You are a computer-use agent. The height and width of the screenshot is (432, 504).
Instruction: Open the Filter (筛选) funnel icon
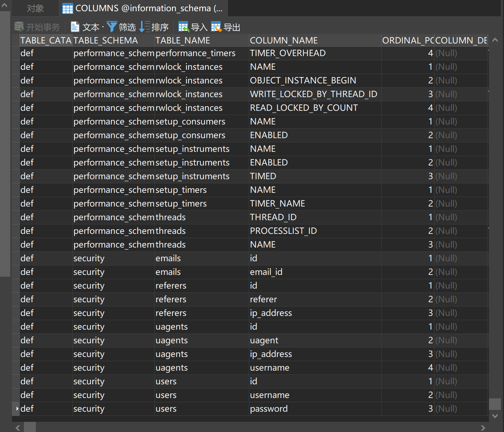[x=112, y=27]
